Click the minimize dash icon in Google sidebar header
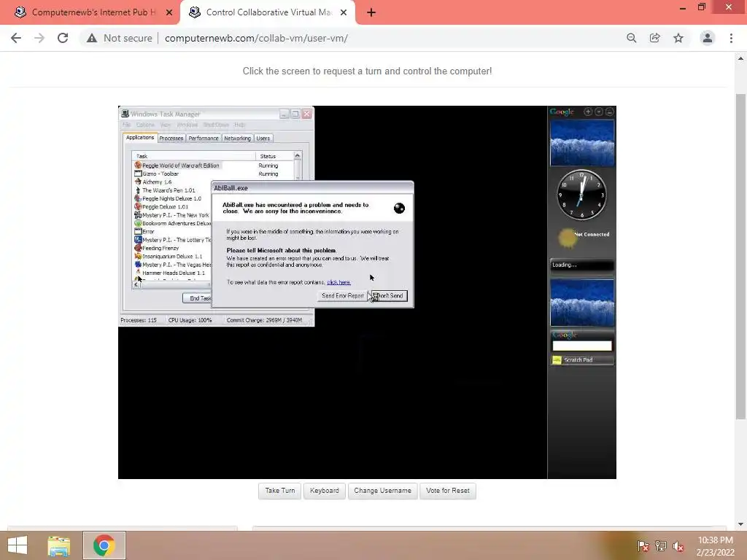Image resolution: width=747 pixels, height=560 pixels. tap(609, 112)
